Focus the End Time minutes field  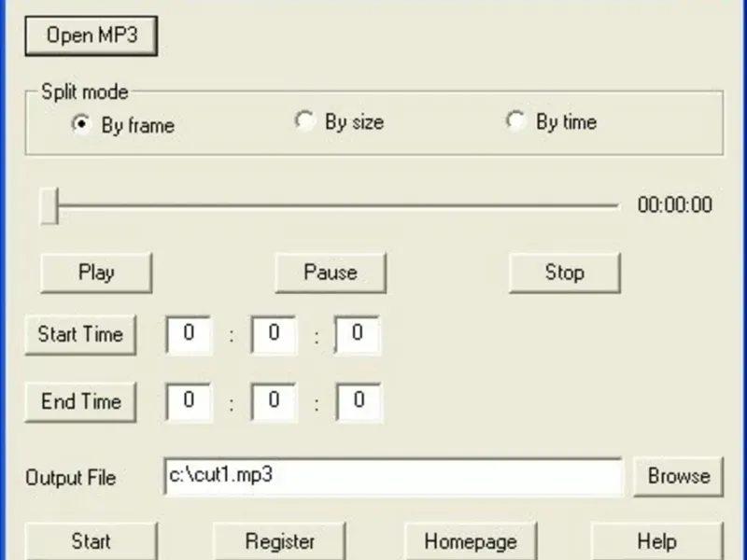pyautogui.click(x=274, y=402)
